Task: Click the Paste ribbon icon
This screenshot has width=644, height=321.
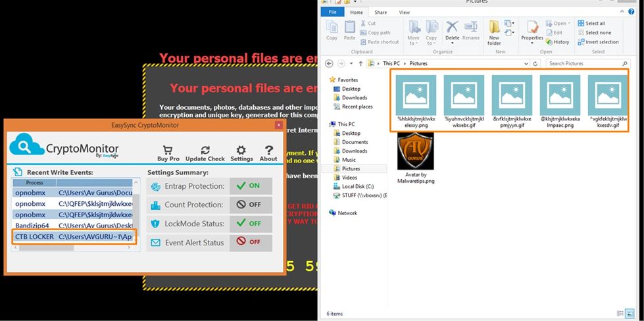Action: pos(349,30)
